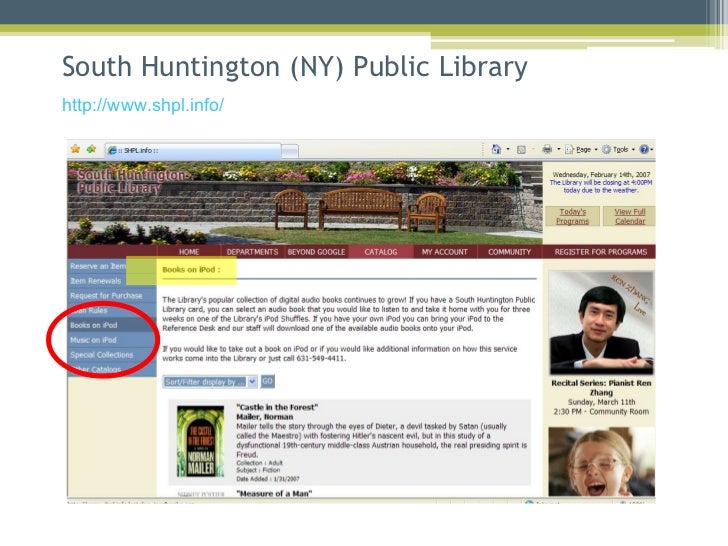Click the "Castle in the Forest" title
Viewport: 728px width, 546px height.
(277, 407)
